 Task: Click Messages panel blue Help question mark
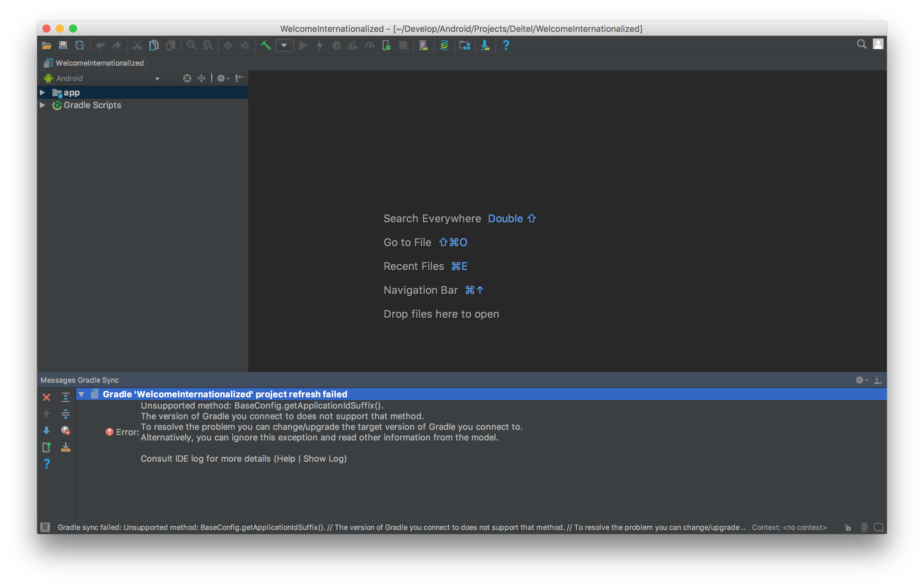click(x=46, y=464)
